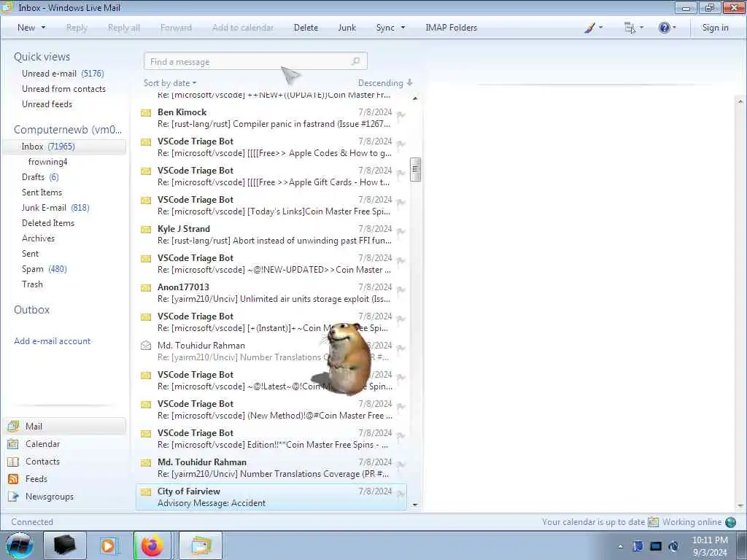Flag the Anon177013 message
The width and height of the screenshot is (747, 560).
(x=400, y=290)
